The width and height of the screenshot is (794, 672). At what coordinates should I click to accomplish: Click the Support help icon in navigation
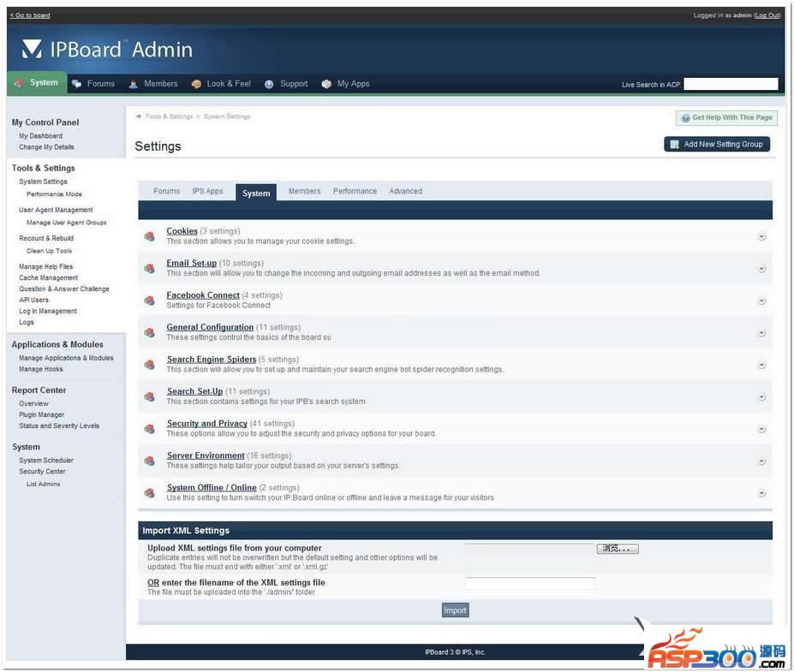[269, 84]
